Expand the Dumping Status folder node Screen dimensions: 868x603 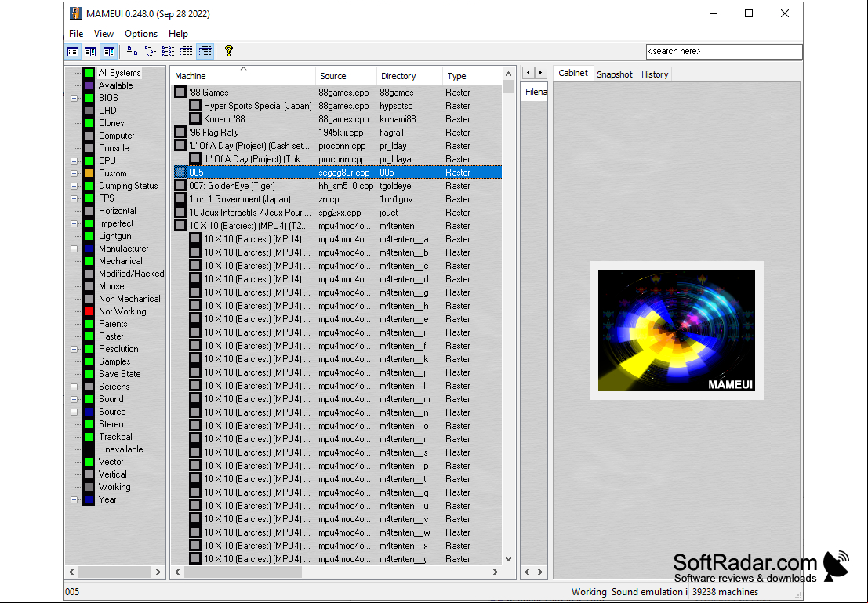tap(74, 186)
